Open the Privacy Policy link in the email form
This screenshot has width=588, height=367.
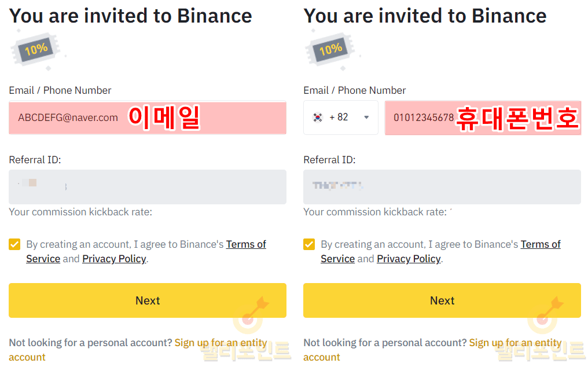114,259
